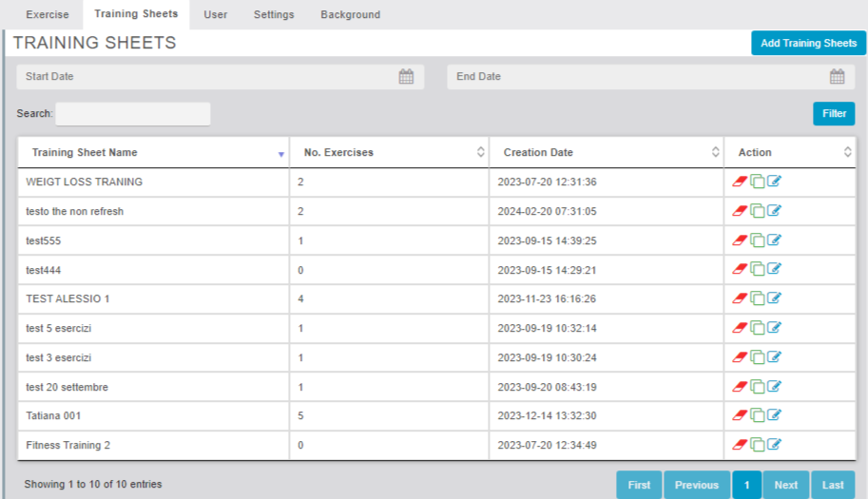
Task: Duplicate the testo the non refresh sheet
Action: coord(757,211)
